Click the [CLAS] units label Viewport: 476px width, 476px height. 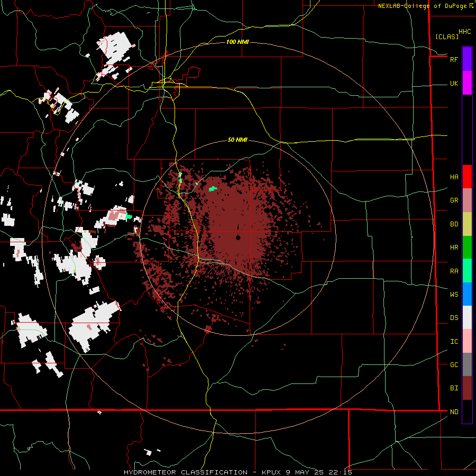point(447,36)
